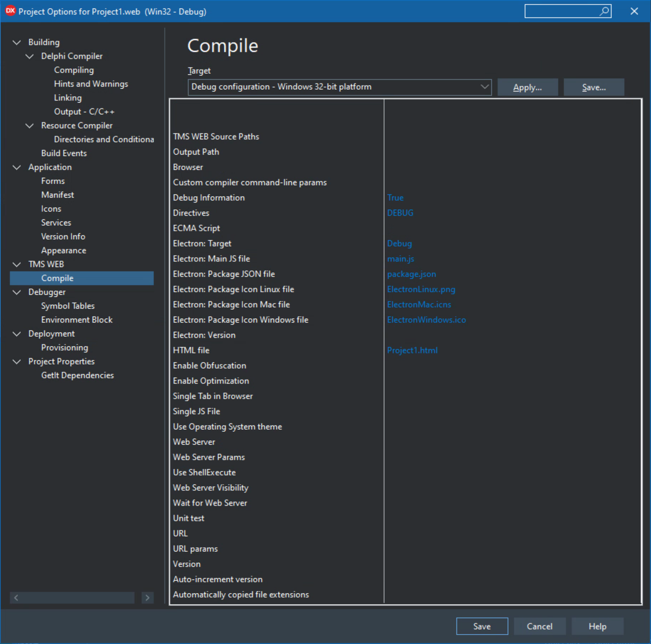Collapse the Resource Compiler node
Image resolution: width=651 pixels, height=644 pixels.
[30, 126]
